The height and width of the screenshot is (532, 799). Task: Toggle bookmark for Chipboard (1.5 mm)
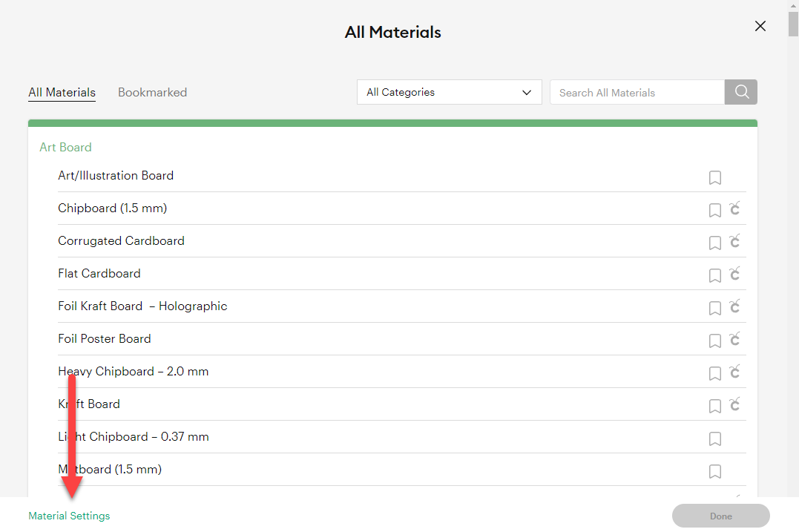tap(715, 211)
